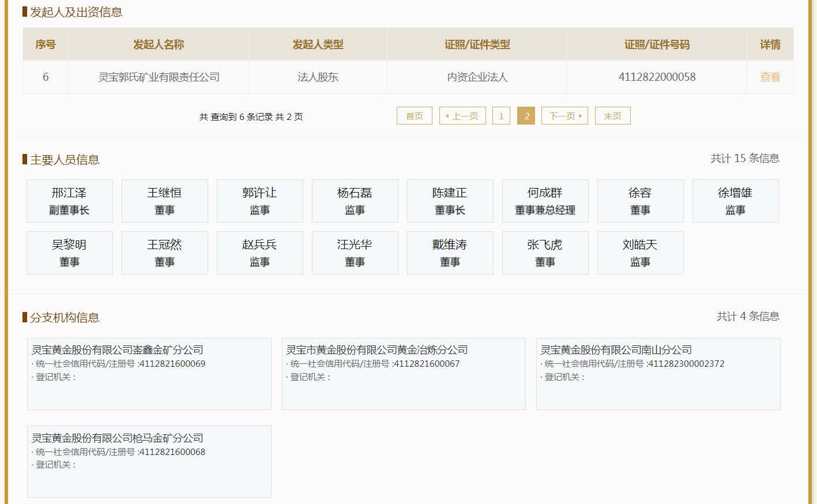
Task: Click 查看 link for 灵宝郭氏矿业有限责任公司
Action: pyautogui.click(x=770, y=77)
